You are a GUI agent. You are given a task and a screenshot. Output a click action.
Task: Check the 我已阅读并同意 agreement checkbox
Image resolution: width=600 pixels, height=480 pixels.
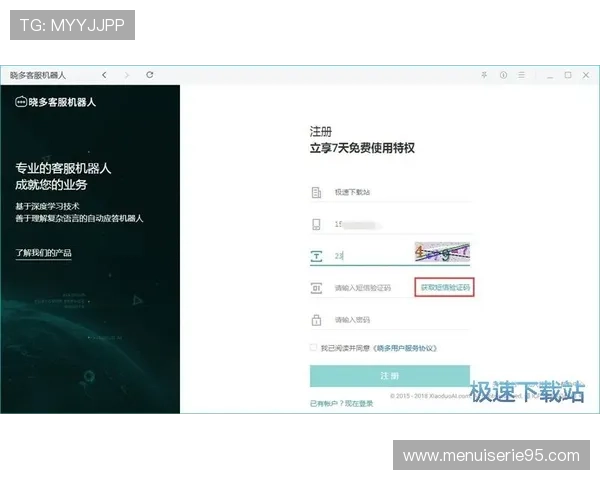tap(313, 348)
